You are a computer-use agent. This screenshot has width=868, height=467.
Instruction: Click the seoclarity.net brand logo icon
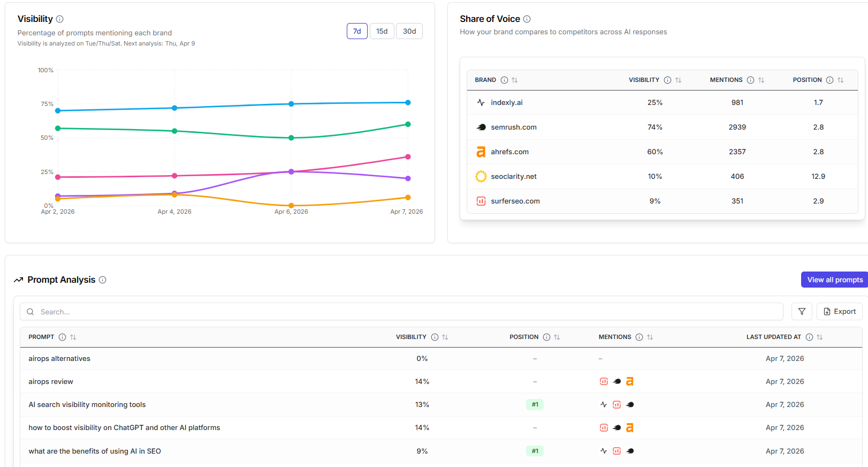[x=481, y=177]
